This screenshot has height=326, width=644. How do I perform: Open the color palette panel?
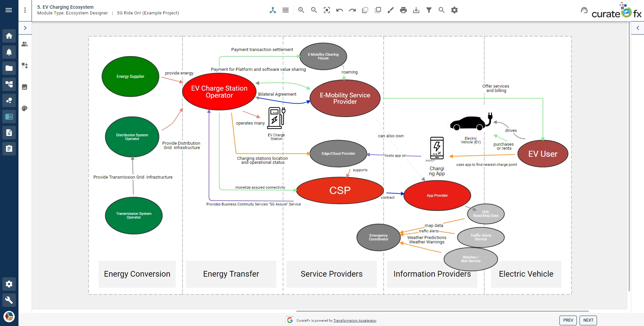pyautogui.click(x=25, y=108)
